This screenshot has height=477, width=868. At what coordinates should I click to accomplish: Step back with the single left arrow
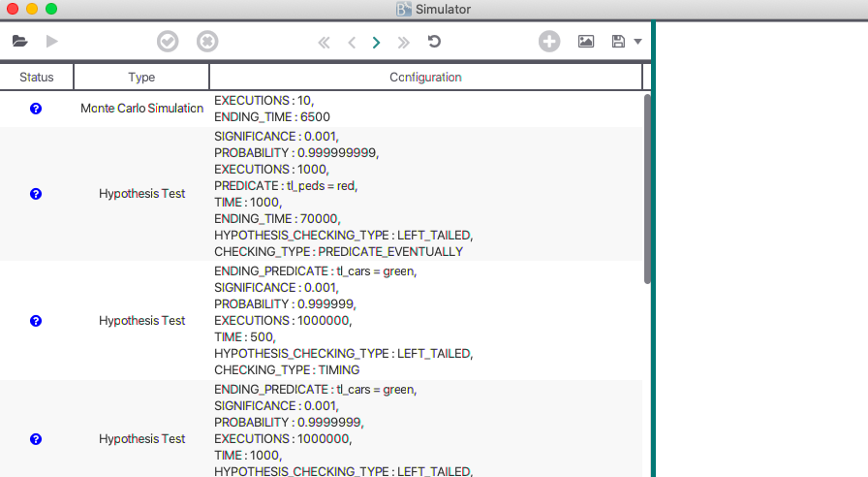[x=352, y=42]
